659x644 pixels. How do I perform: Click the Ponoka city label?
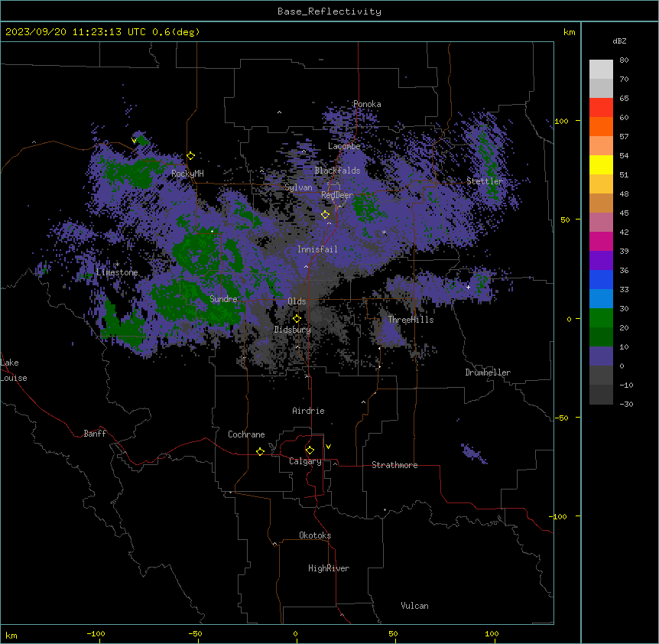click(367, 104)
